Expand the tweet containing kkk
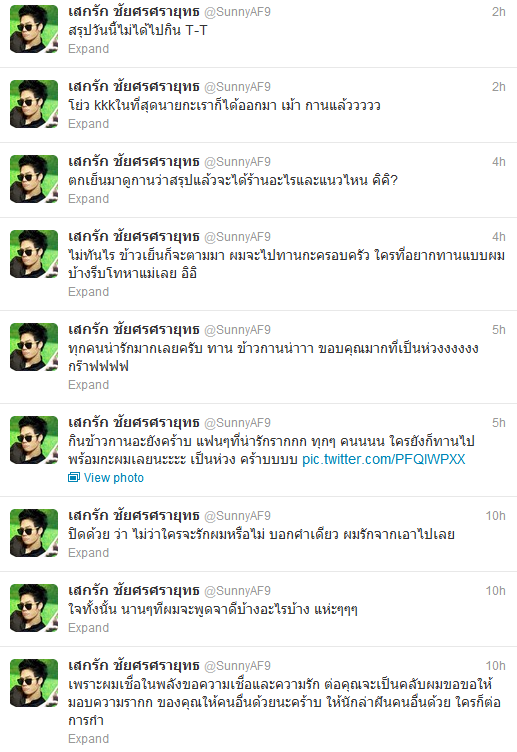517x752 pixels. click(88, 124)
